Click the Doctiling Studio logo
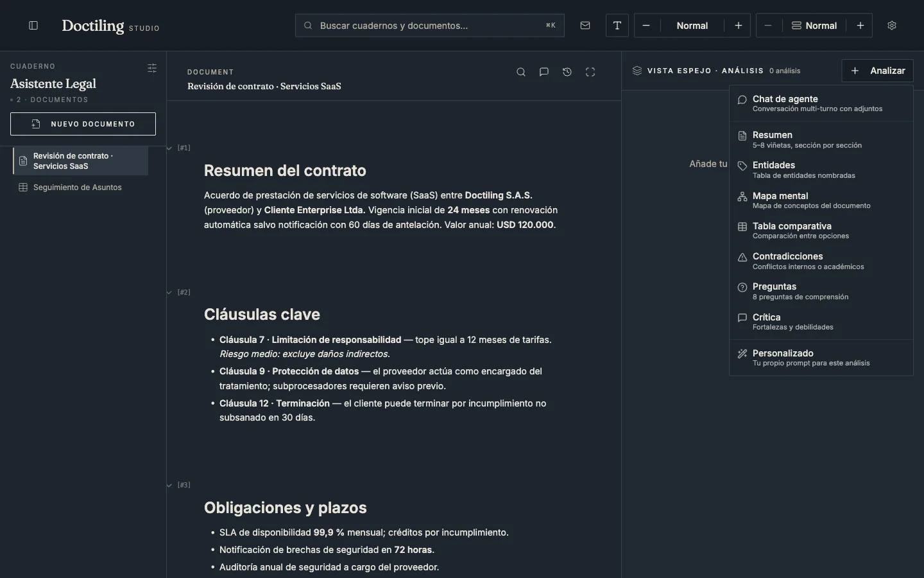 click(110, 26)
